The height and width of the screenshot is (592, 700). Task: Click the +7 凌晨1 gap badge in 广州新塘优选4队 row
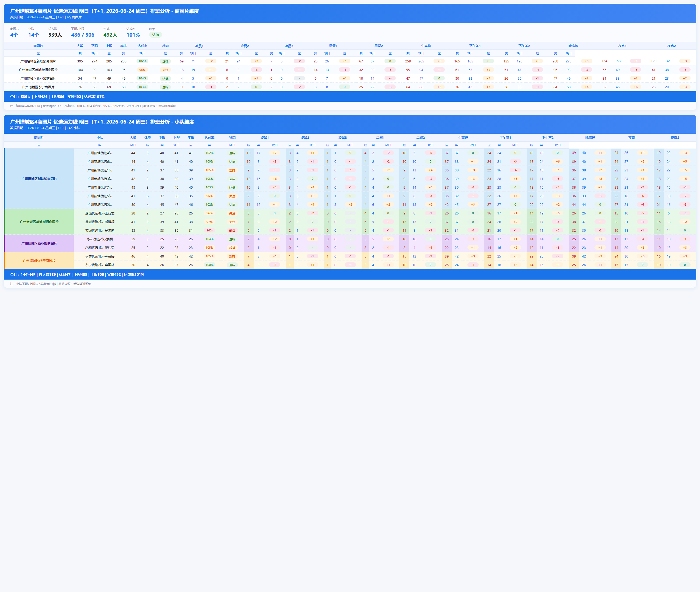275,153
